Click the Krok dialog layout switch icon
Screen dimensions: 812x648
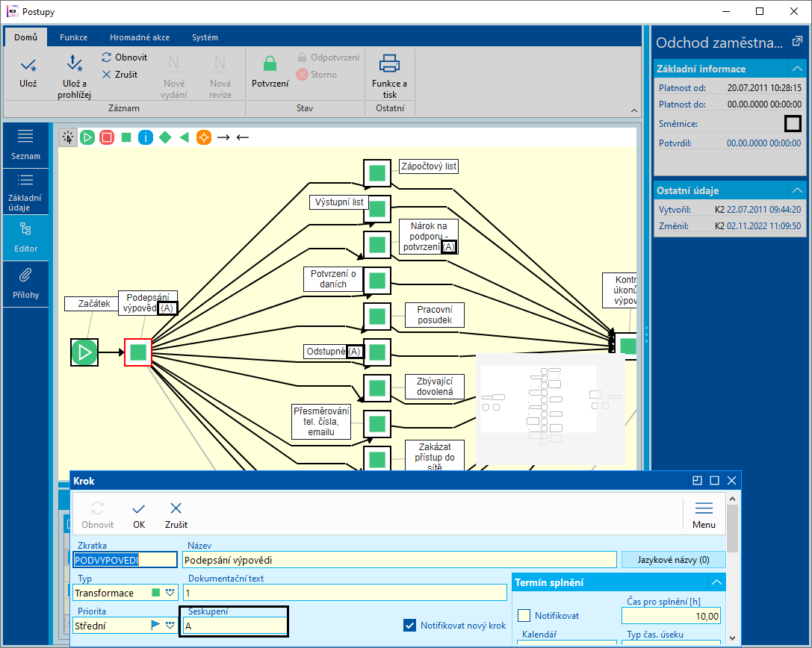pos(697,480)
